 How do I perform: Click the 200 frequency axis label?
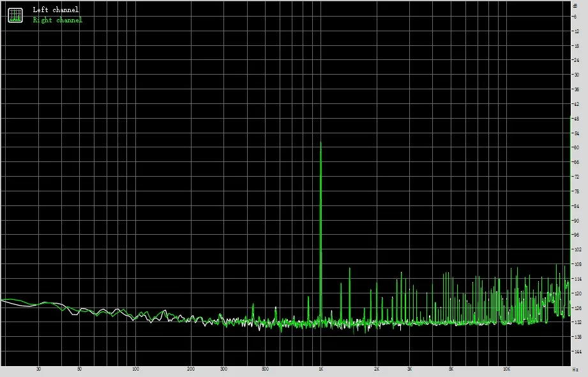click(x=191, y=369)
